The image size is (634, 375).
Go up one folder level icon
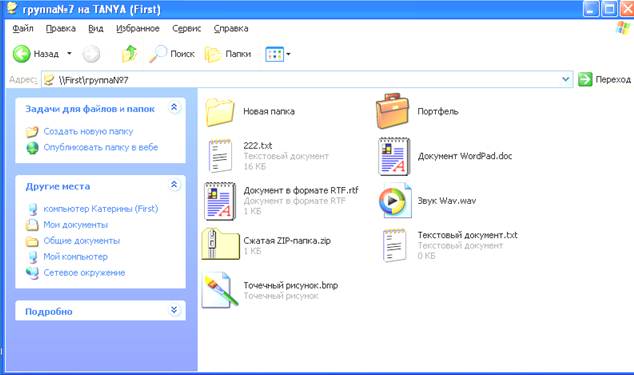coord(129,54)
